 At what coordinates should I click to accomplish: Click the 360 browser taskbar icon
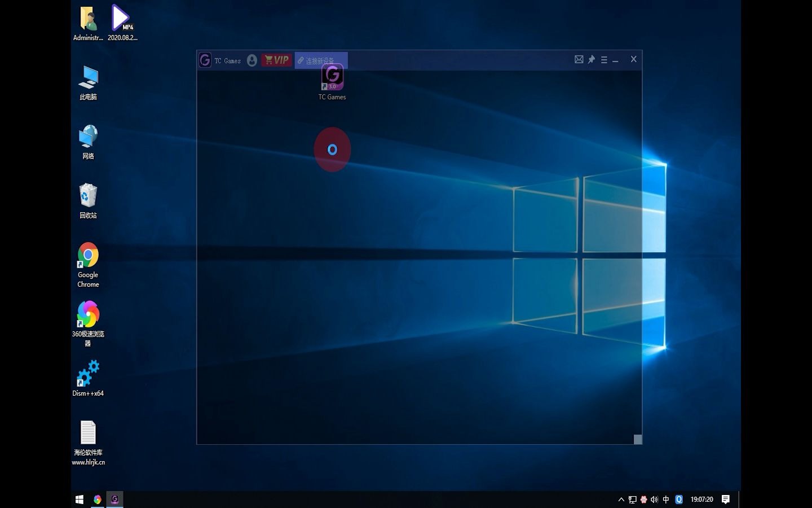pos(98,500)
